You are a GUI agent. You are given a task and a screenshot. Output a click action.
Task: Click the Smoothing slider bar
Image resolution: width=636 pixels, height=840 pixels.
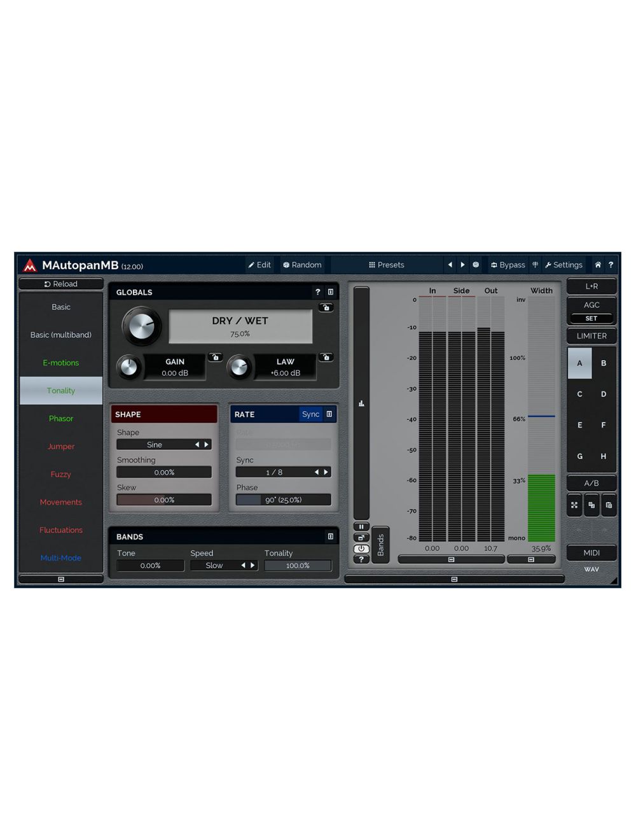click(x=164, y=472)
